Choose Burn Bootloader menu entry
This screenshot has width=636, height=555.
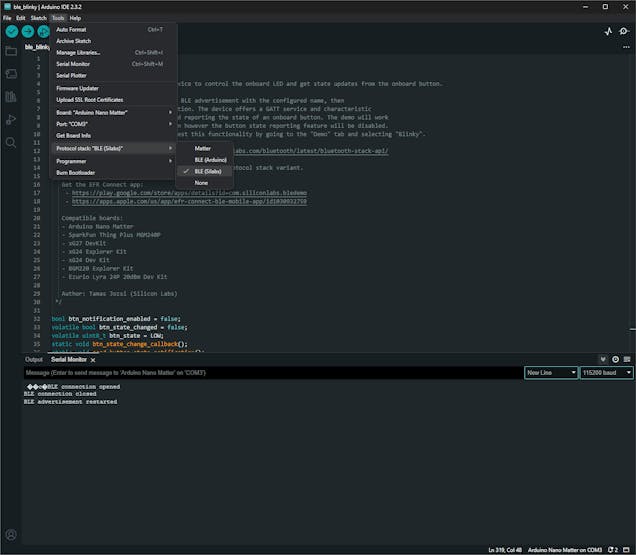(114, 172)
